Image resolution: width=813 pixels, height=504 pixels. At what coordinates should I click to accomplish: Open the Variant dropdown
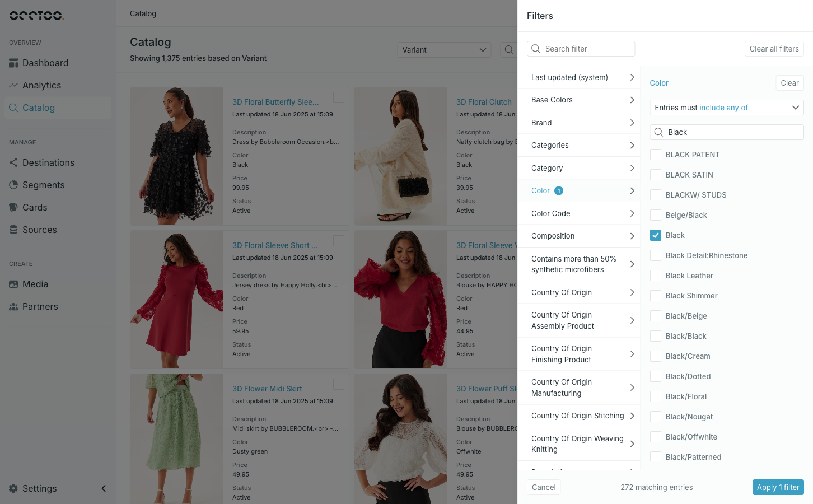[444, 50]
